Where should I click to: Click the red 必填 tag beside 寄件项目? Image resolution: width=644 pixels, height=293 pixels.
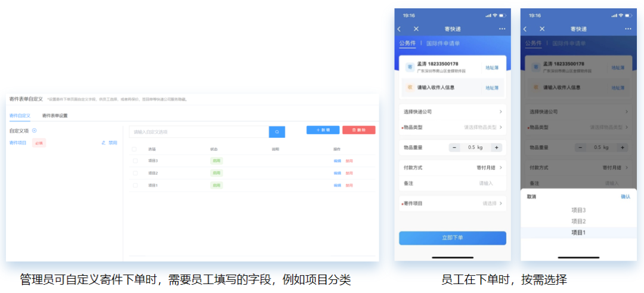(x=39, y=143)
